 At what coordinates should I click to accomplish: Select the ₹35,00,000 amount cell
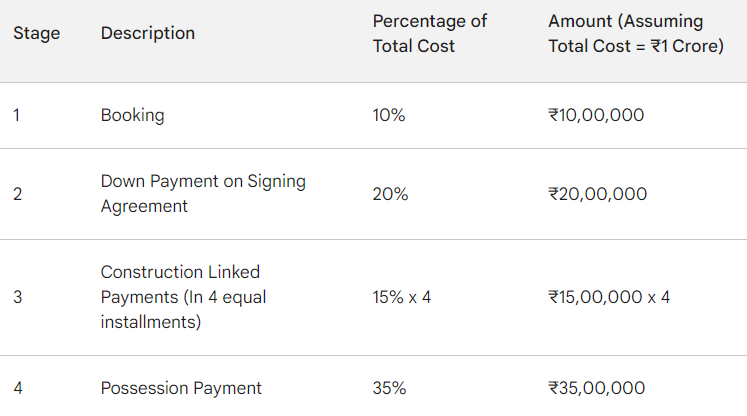click(596, 388)
